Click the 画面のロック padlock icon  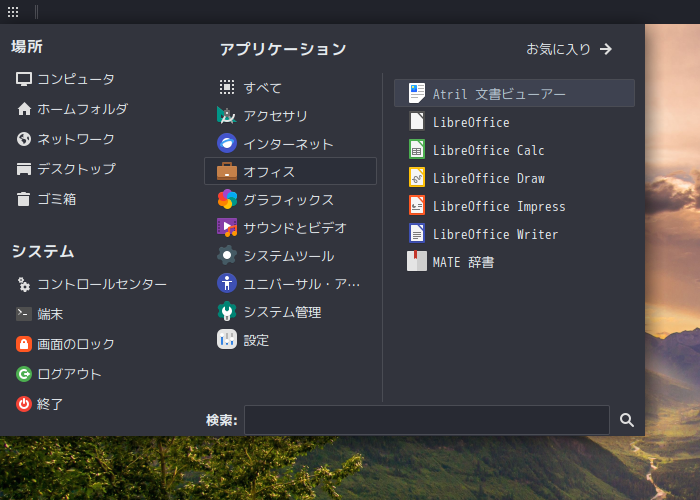click(24, 344)
